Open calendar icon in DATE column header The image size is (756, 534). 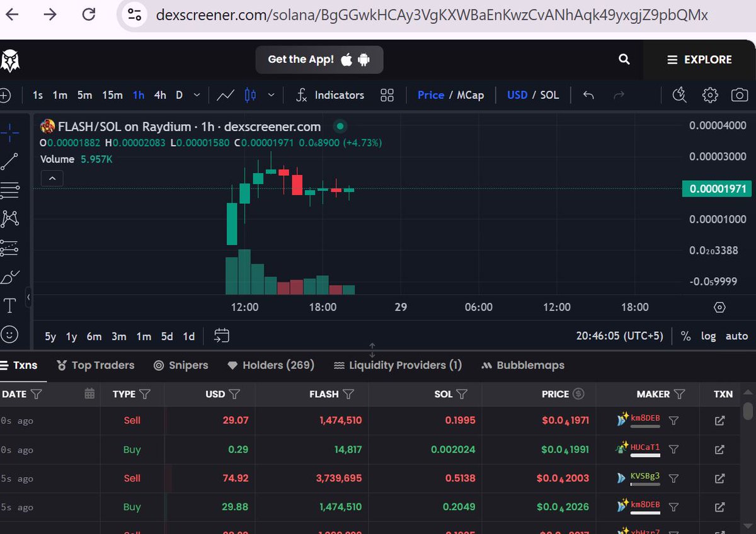coord(89,394)
